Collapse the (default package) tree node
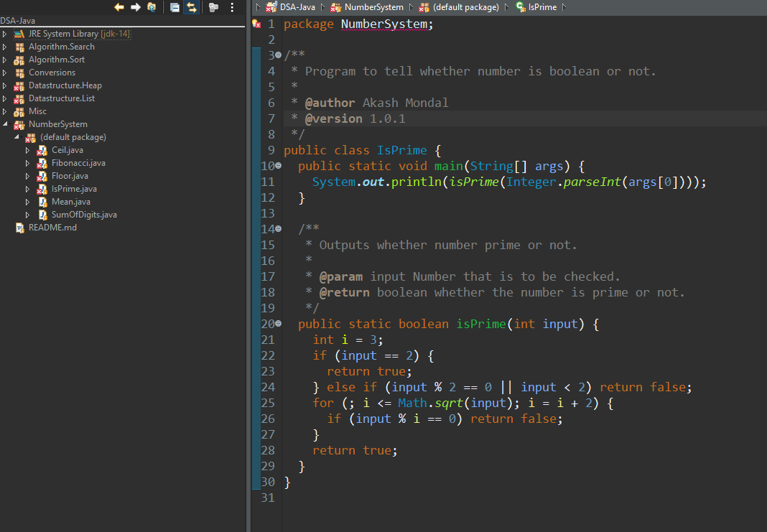 (17, 136)
